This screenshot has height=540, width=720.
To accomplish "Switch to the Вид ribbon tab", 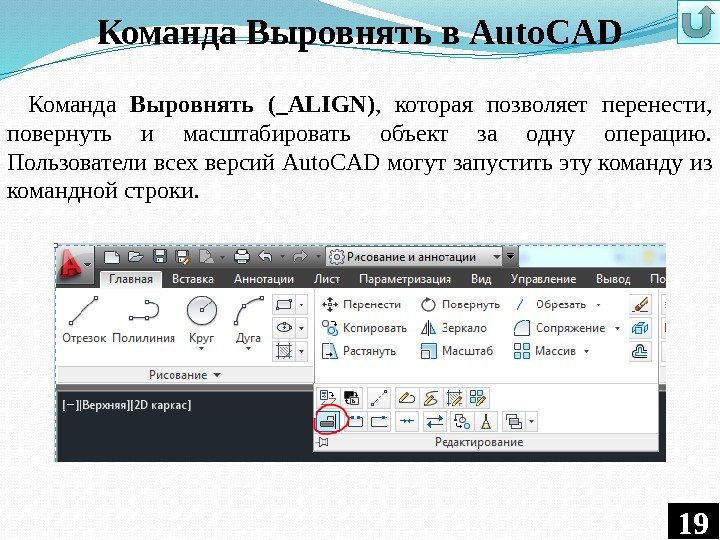I will [x=481, y=279].
